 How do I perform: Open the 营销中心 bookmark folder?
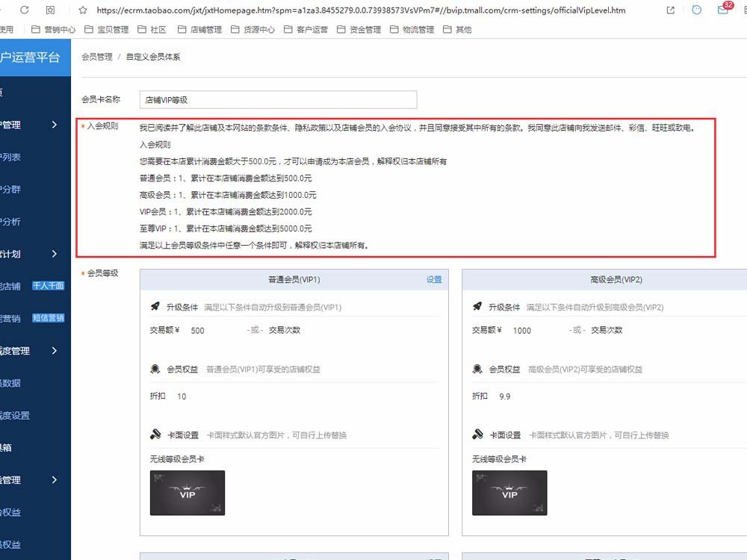[x=53, y=30]
